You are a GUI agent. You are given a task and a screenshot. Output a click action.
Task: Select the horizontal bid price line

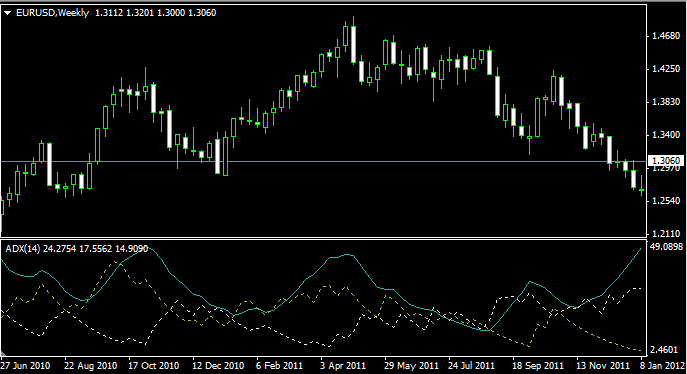click(x=323, y=162)
